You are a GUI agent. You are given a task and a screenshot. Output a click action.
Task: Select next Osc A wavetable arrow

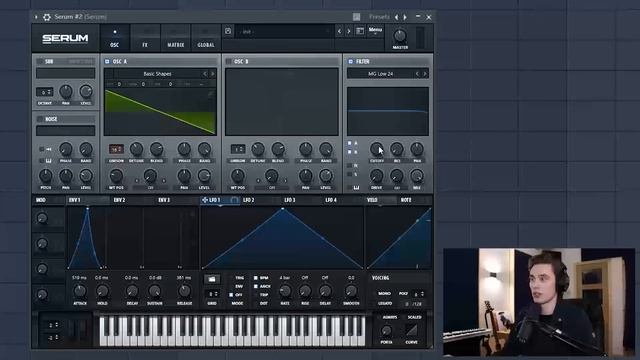click(x=213, y=74)
